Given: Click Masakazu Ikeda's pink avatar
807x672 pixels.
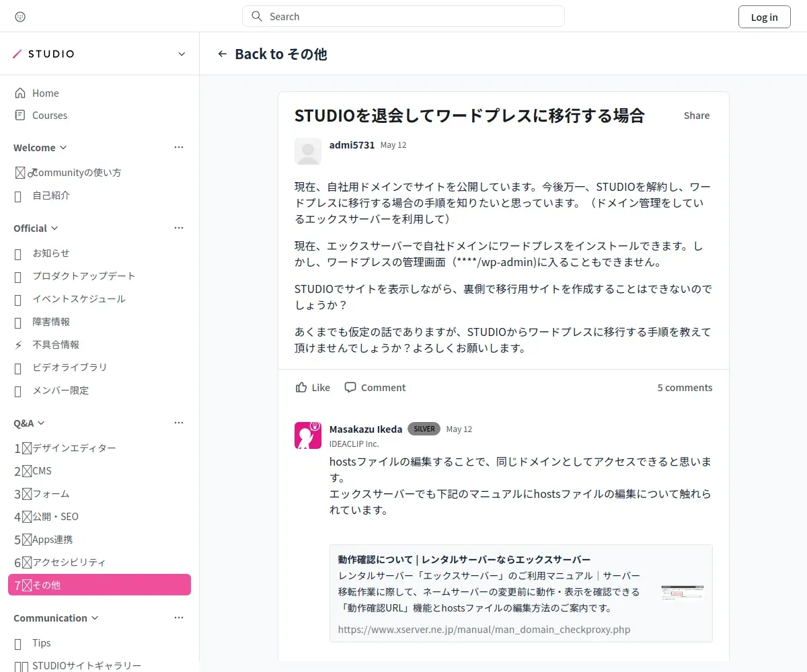Looking at the screenshot, I should coord(308,435).
